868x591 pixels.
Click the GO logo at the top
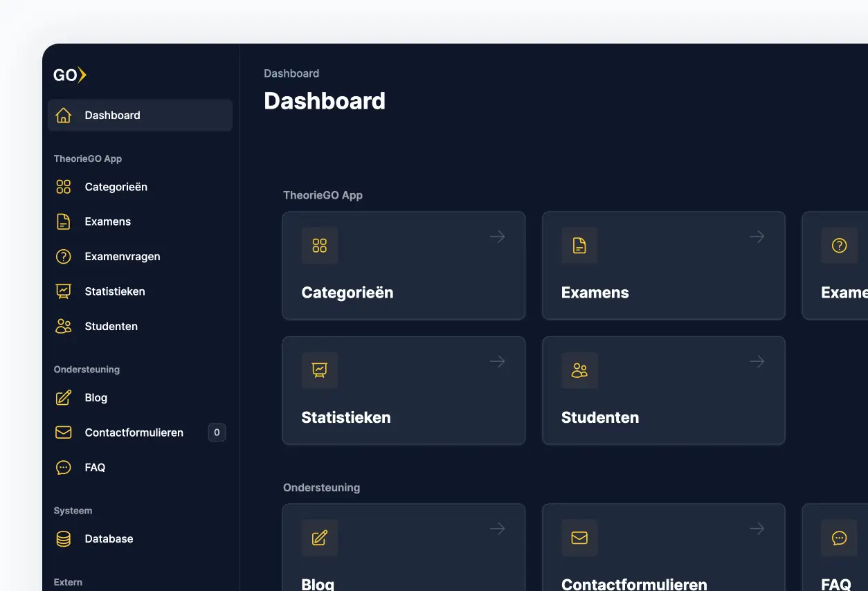[69, 75]
